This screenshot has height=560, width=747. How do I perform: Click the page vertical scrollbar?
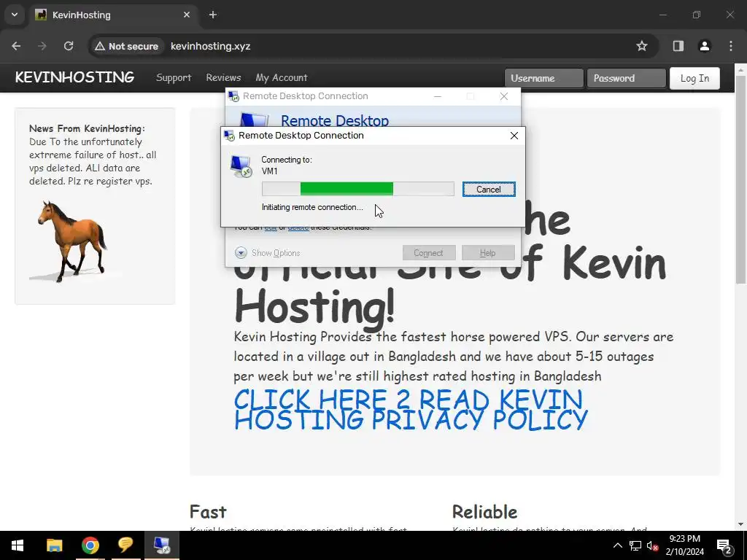(740, 180)
